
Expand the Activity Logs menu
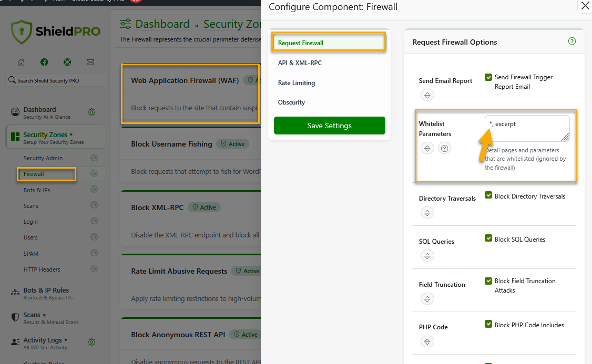pyautogui.click(x=66, y=340)
